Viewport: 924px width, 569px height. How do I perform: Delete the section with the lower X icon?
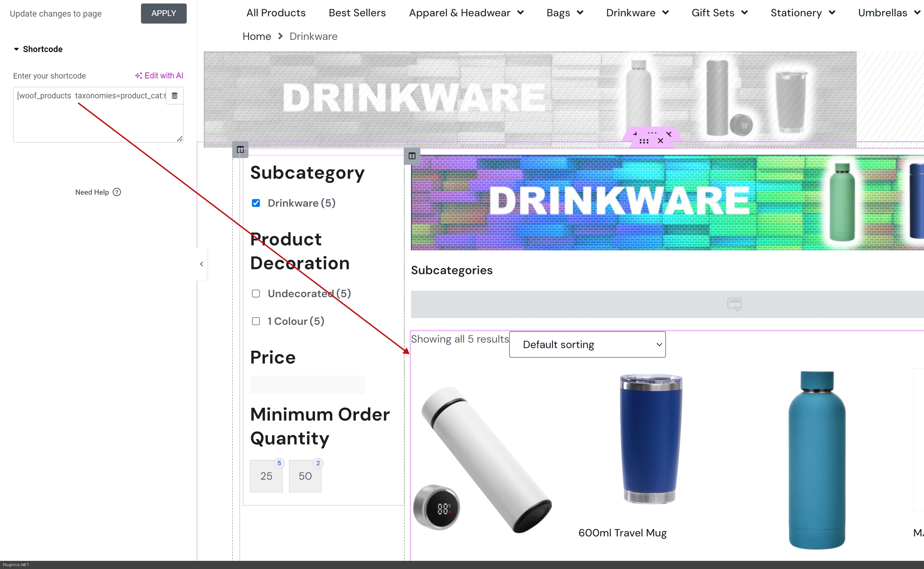click(x=660, y=141)
